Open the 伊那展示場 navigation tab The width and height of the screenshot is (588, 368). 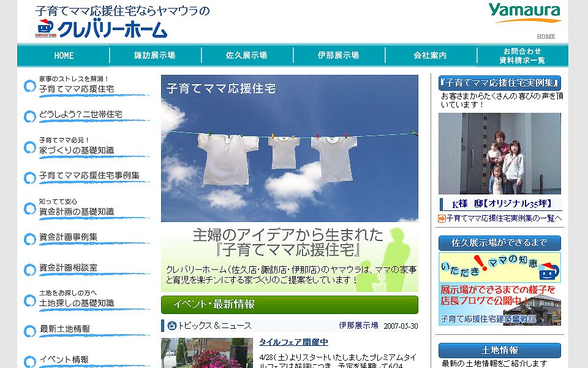click(x=339, y=56)
